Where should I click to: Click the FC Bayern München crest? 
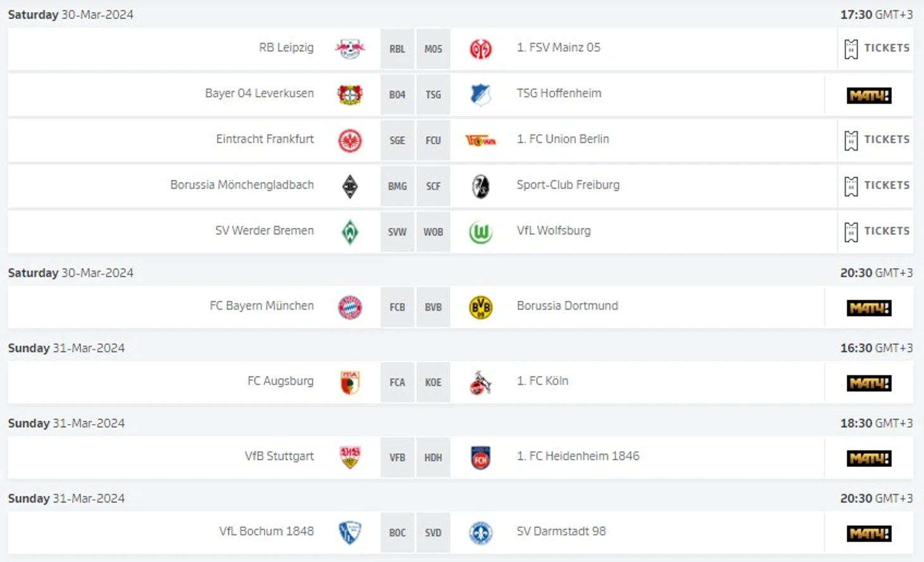[x=350, y=307]
